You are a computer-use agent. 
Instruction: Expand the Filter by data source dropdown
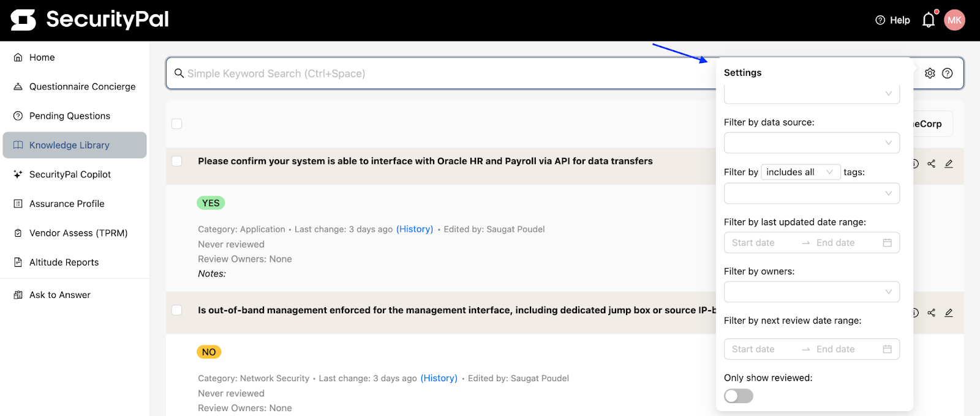point(812,143)
